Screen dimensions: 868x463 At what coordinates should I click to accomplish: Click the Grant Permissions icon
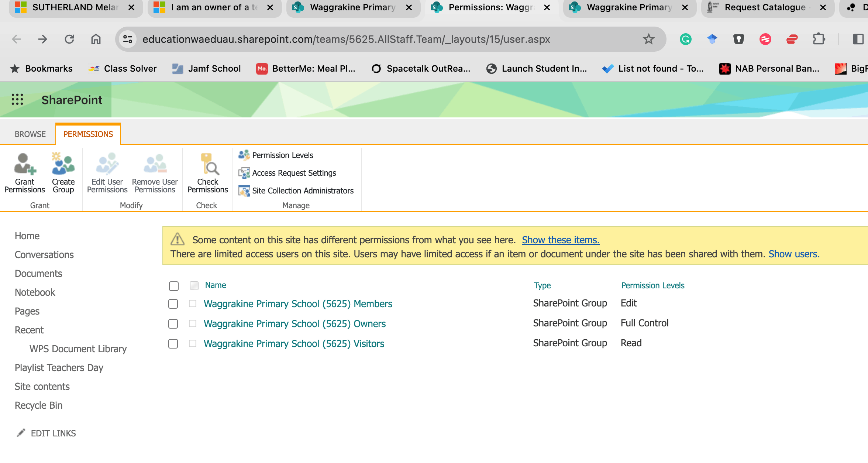coord(25,164)
